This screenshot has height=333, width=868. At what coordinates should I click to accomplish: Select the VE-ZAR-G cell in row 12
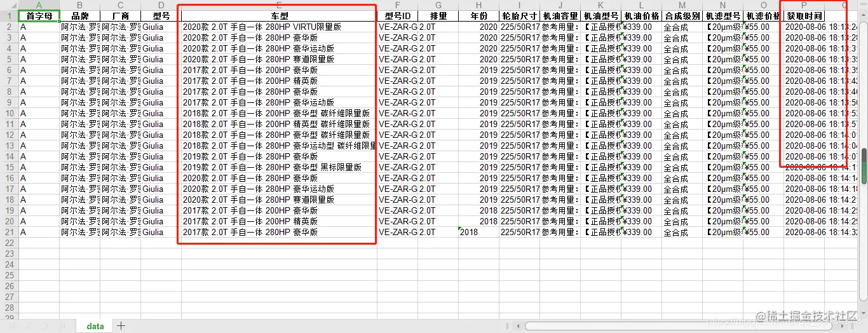pyautogui.click(x=397, y=135)
